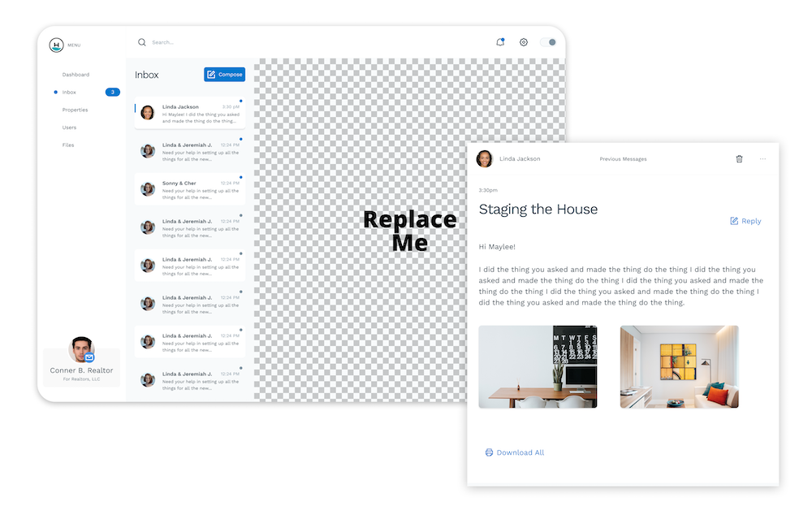The height and width of the screenshot is (506, 812).
Task: Open the Linda Jackson message in list
Action: (189, 112)
